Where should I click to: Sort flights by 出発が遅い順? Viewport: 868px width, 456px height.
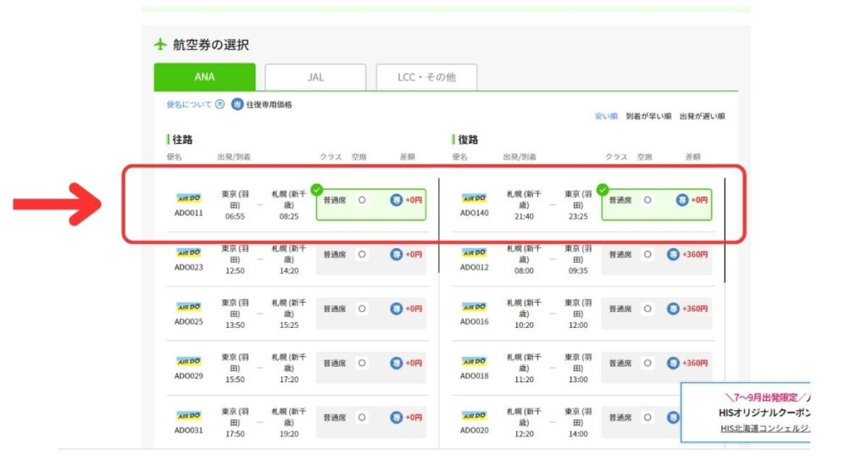click(x=702, y=116)
